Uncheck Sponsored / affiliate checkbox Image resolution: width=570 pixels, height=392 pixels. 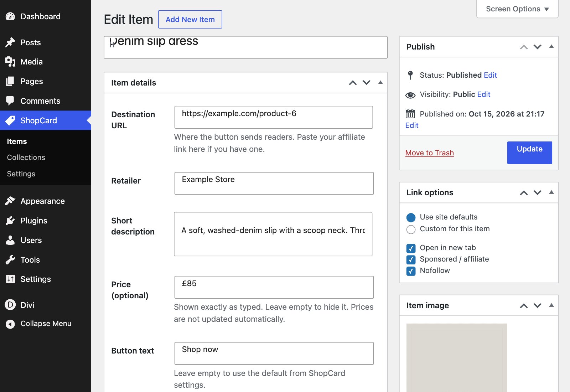tap(411, 259)
